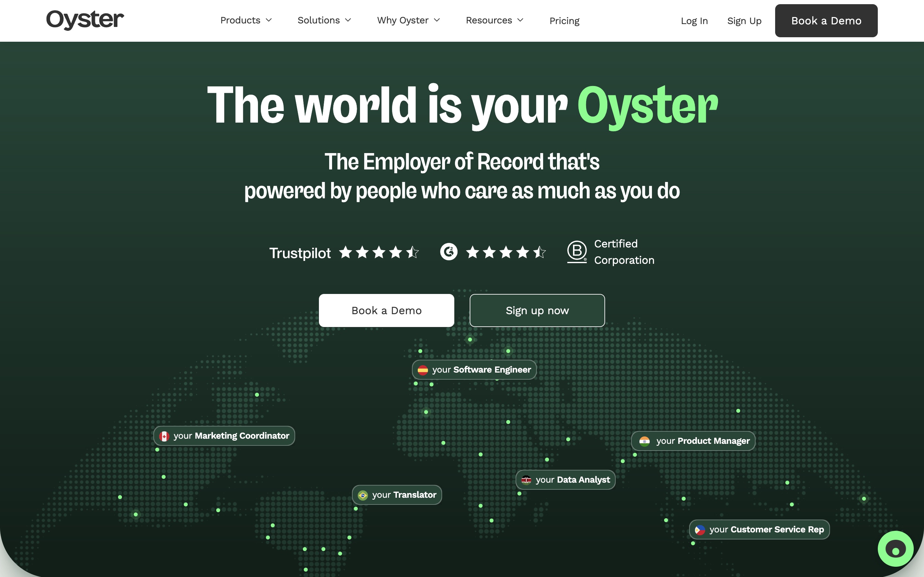Click the your Translator tag
This screenshot has width=924, height=577.
click(397, 495)
